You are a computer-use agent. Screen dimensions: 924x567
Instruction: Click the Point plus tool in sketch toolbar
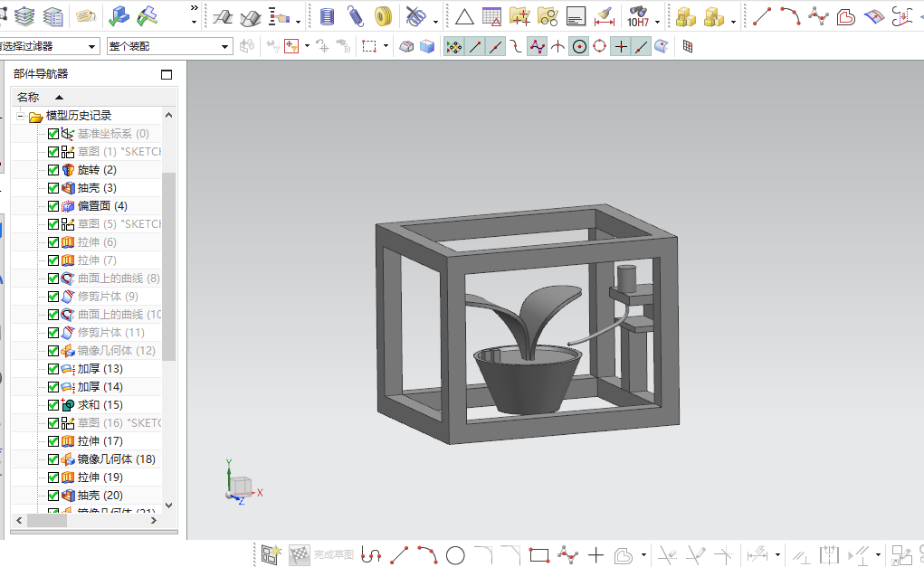595,554
